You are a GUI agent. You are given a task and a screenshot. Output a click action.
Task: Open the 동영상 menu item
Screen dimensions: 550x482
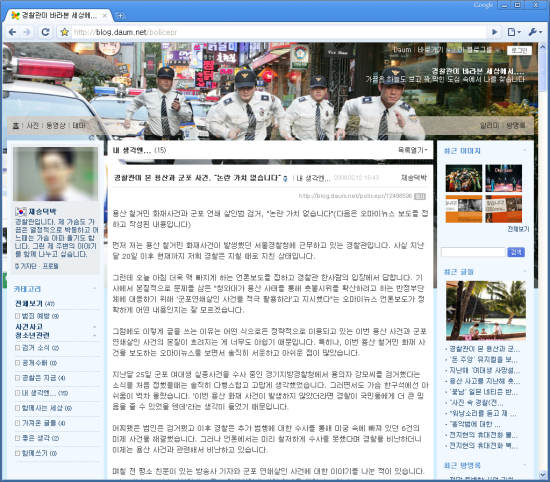(56, 125)
